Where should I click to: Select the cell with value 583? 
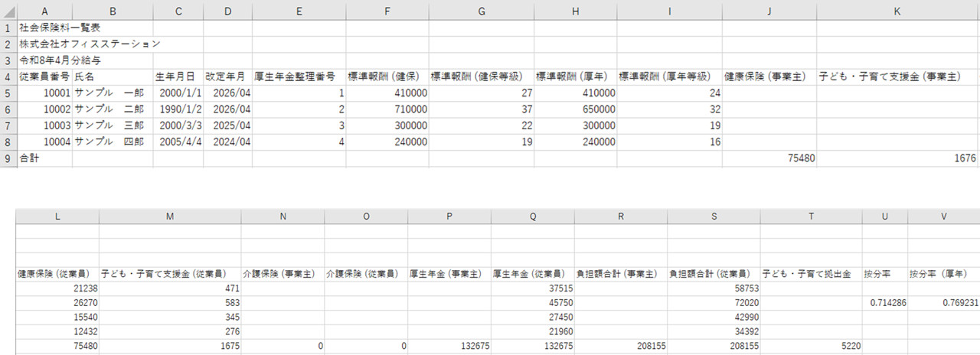170,303
